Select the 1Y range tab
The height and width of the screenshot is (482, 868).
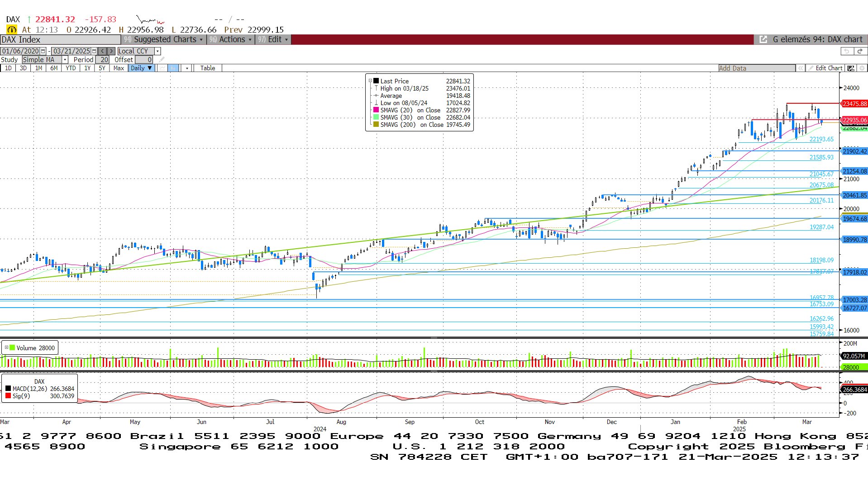coord(87,68)
